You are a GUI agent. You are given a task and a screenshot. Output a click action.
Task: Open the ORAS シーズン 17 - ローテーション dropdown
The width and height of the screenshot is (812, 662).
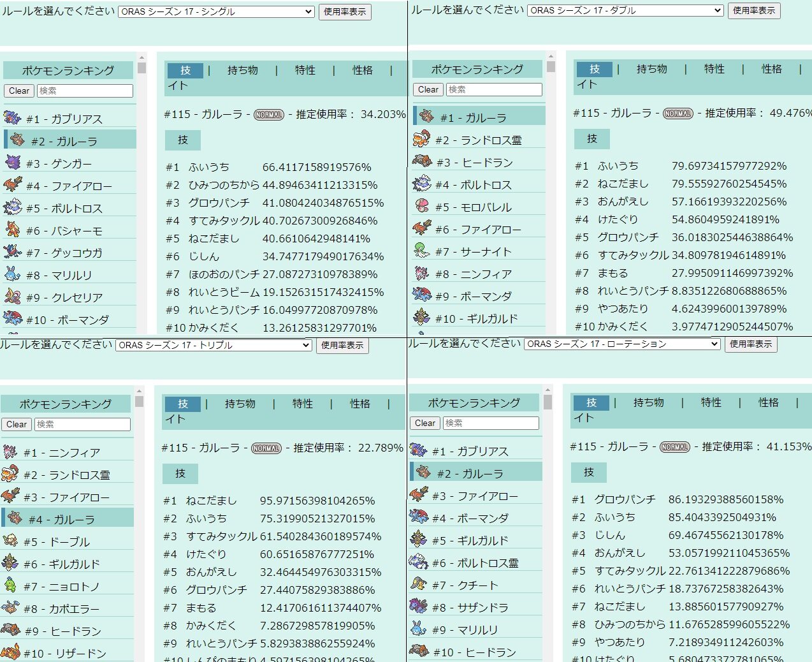coord(622,344)
